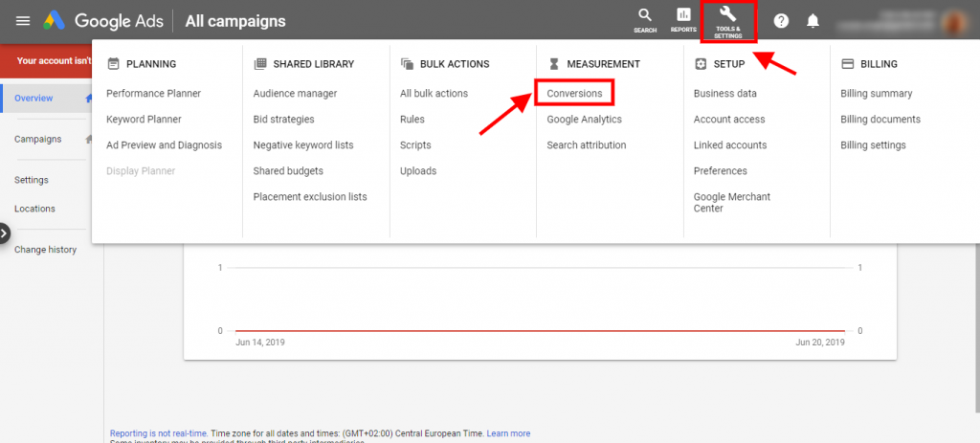This screenshot has height=443, width=980.
Task: Click the Measurement section heading
Action: tap(594, 64)
